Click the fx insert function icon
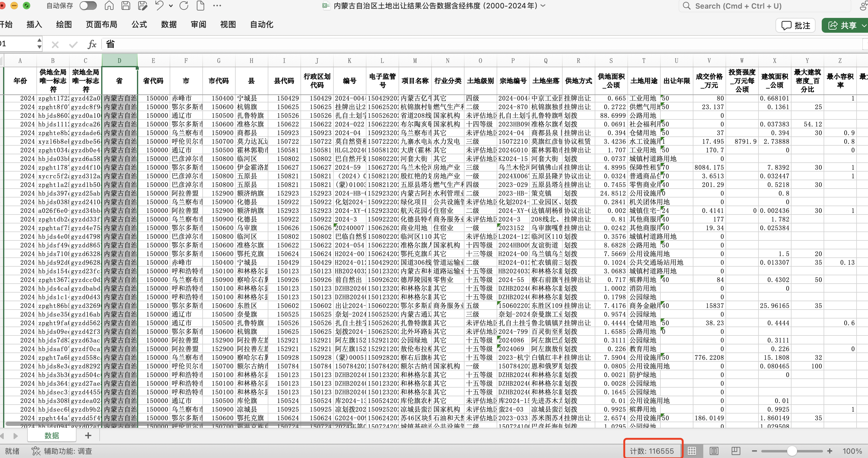Screen dimensions: 868x458 92,44
